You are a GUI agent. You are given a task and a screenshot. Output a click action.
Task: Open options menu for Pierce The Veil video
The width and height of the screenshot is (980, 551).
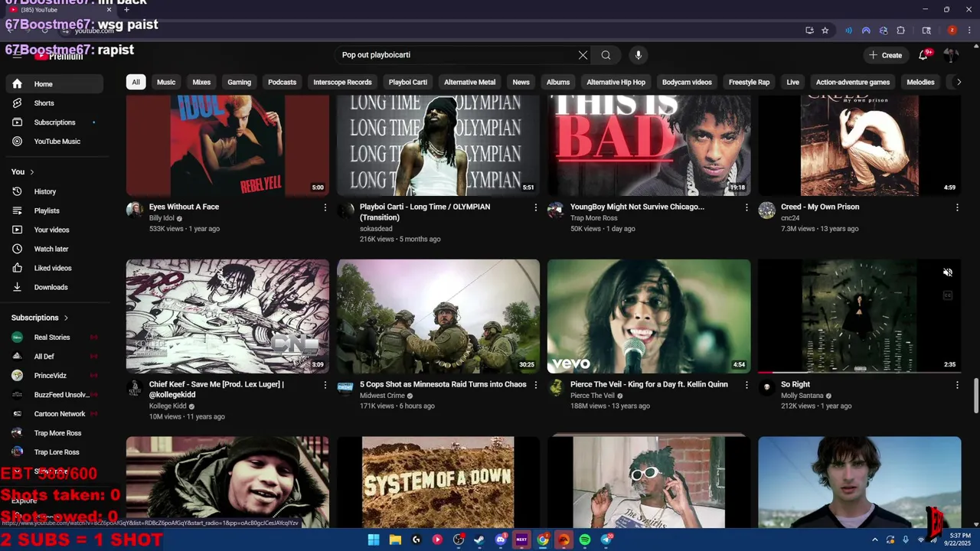(x=746, y=385)
